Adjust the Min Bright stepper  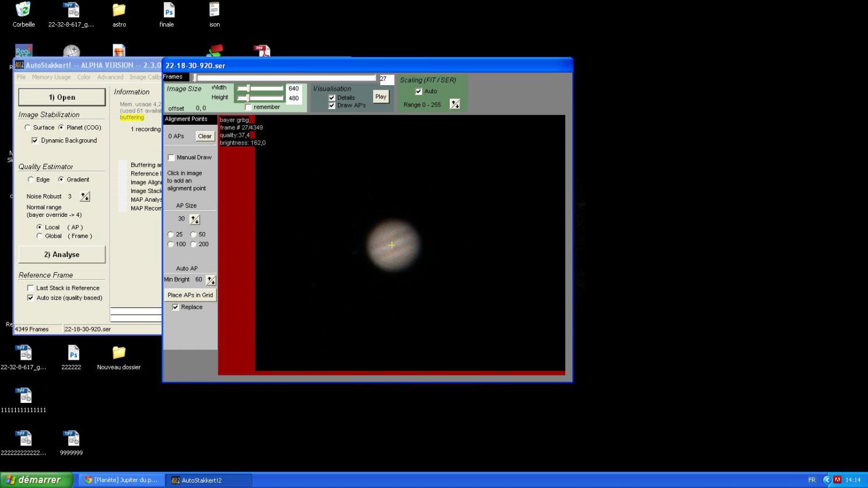[211, 280]
